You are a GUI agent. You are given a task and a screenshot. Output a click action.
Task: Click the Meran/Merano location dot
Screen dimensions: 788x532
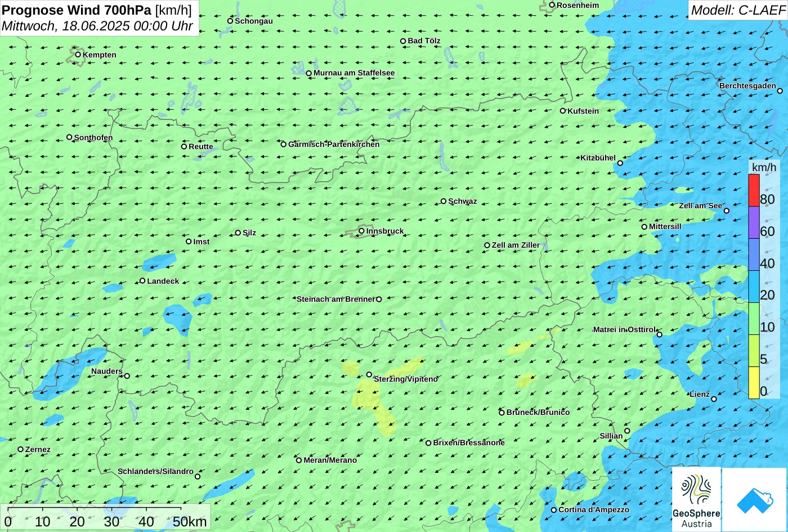coord(299,461)
